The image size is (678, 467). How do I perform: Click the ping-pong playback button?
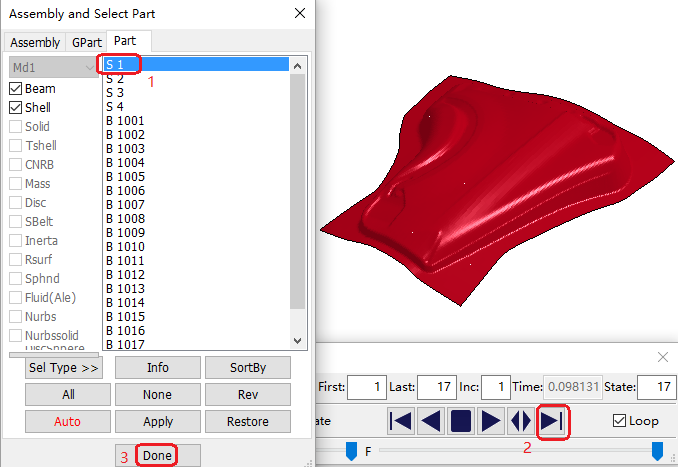click(521, 421)
